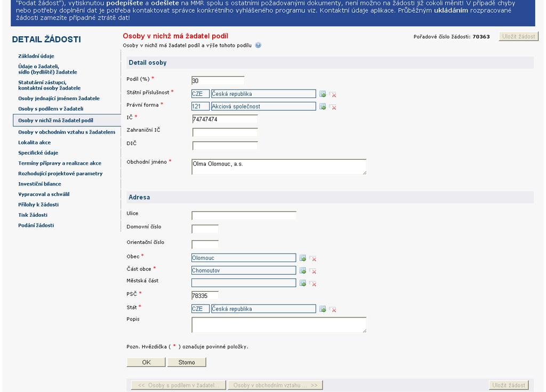The height and width of the screenshot is (392, 546).
Task: Open Základní údaje section
Action: coord(36,56)
